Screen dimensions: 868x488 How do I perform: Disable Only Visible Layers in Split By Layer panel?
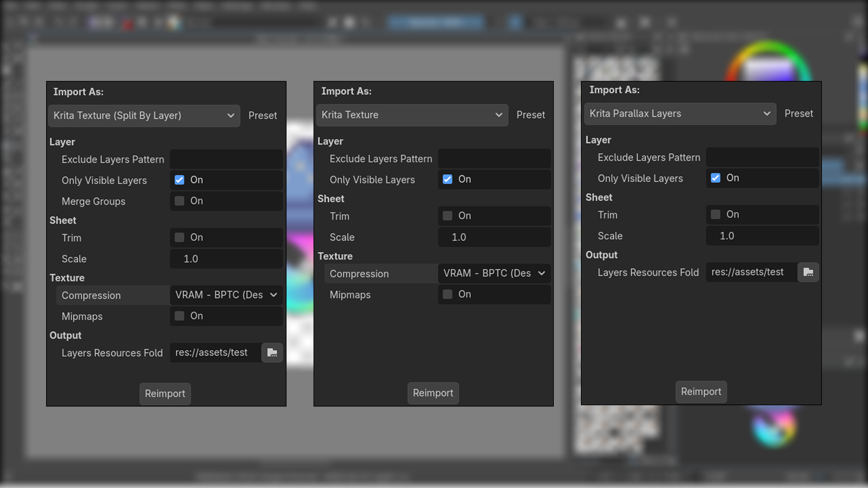click(179, 180)
